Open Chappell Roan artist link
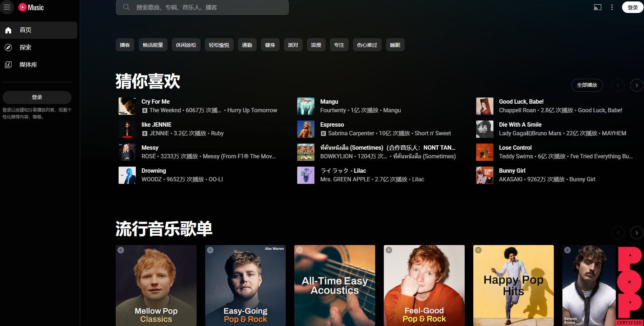Screen dimensions: 644x326 click(x=517, y=110)
